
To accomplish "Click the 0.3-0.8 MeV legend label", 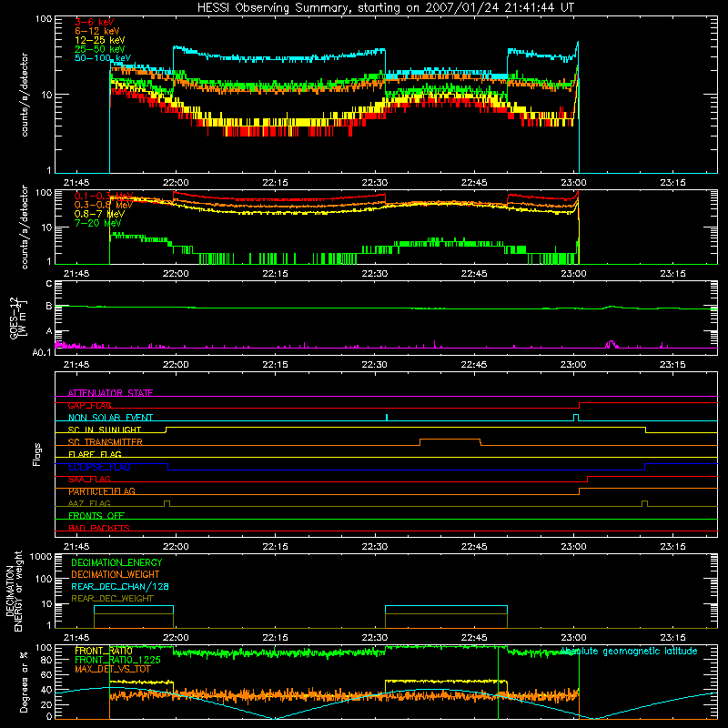I will tap(104, 205).
